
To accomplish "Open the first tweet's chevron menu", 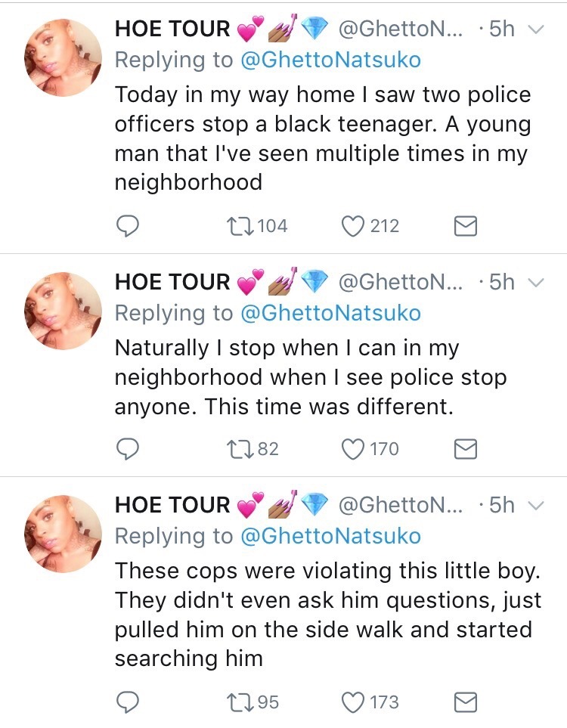I will [534, 30].
